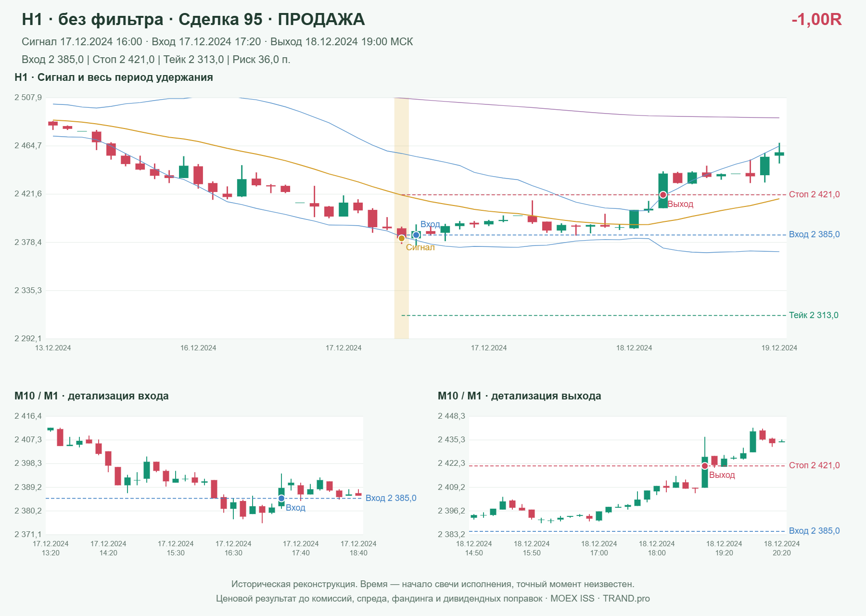The height and width of the screenshot is (616, 866).
Task: Click the "Выход" label in the exit detail chart
Action: click(x=722, y=475)
